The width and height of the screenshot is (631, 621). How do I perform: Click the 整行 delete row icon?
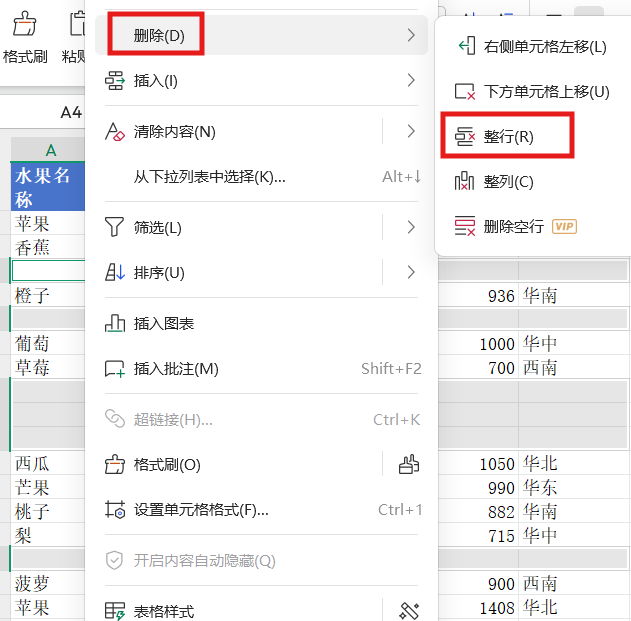(465, 136)
